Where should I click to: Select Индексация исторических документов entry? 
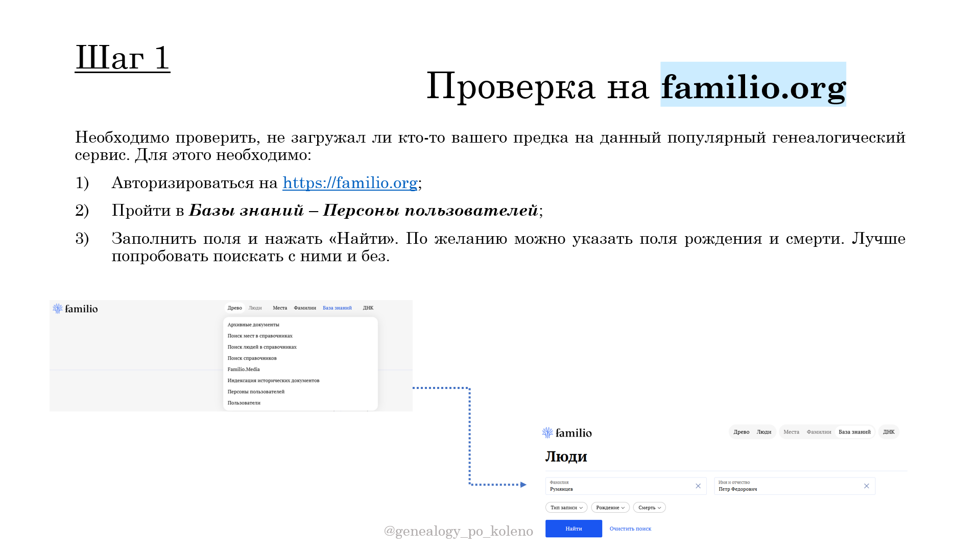pos(273,381)
